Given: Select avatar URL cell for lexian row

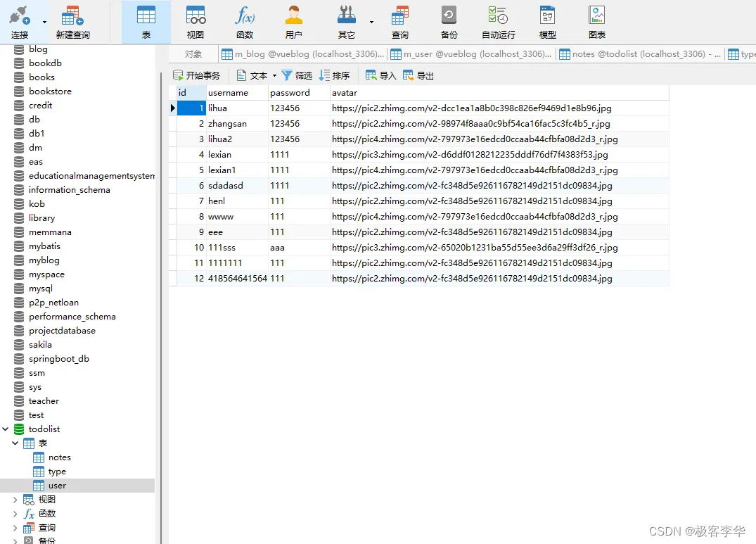Looking at the screenshot, I should pyautogui.click(x=499, y=154).
